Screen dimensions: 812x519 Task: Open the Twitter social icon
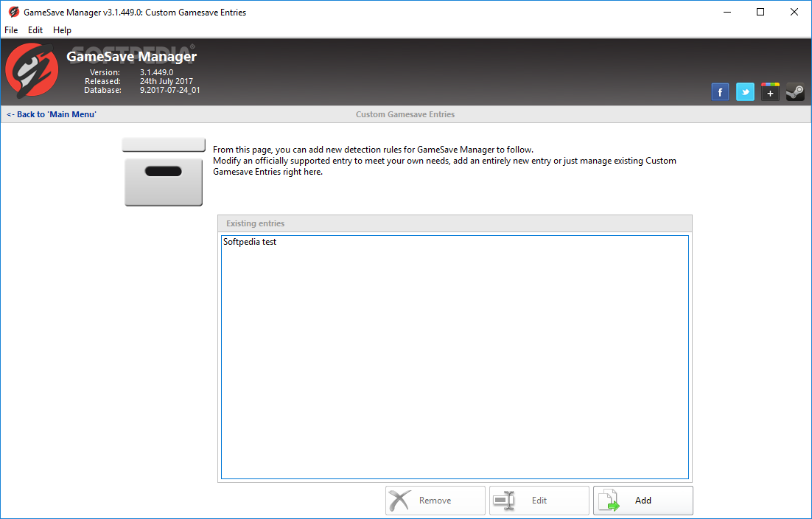[x=745, y=92]
